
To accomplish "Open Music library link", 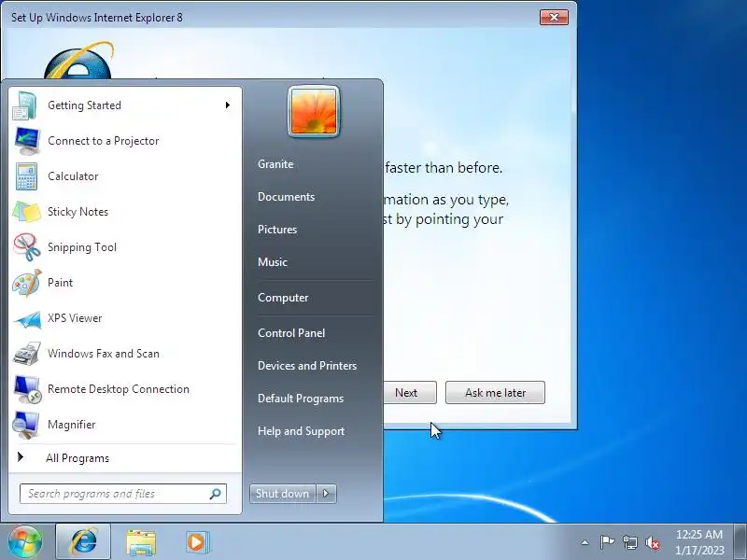I will tap(273, 262).
